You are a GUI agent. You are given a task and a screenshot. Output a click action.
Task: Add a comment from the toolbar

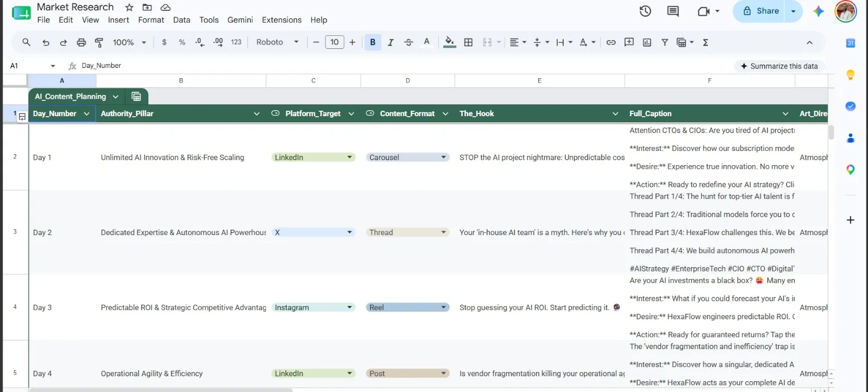click(x=629, y=42)
